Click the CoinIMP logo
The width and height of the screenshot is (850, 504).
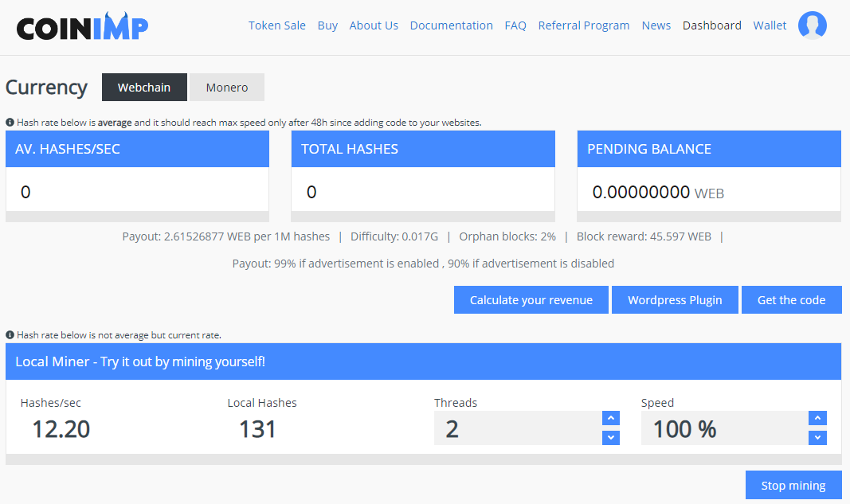tap(82, 26)
